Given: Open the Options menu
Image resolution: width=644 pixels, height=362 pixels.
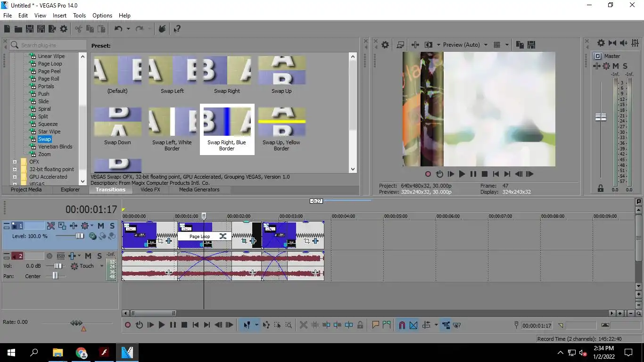Looking at the screenshot, I should [102, 16].
